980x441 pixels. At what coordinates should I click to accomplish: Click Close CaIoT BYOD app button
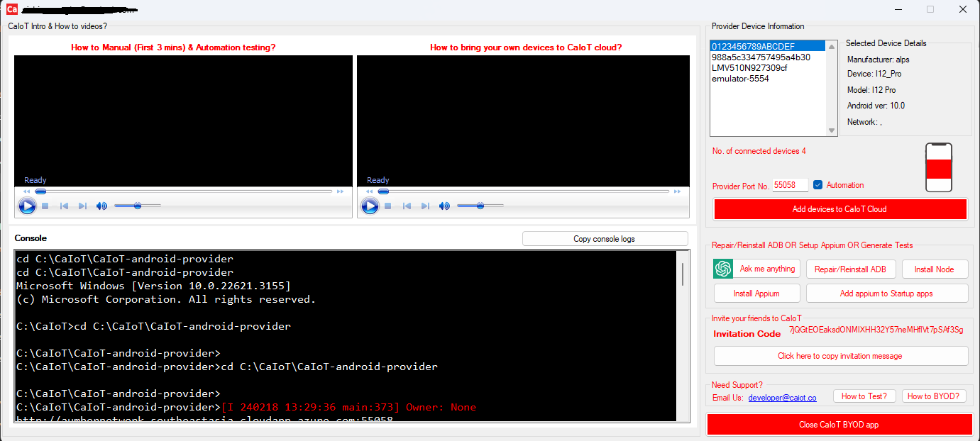tap(839, 425)
